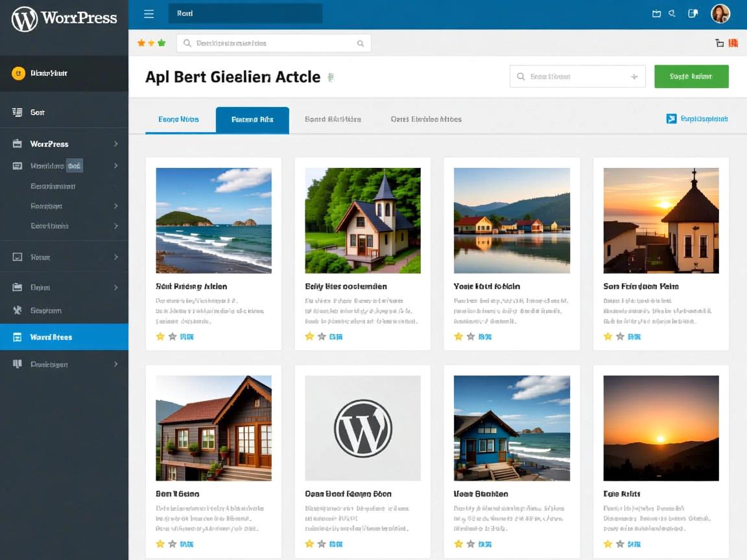Expand the bottom sidebar item chevron
747x560 pixels.
[116, 364]
